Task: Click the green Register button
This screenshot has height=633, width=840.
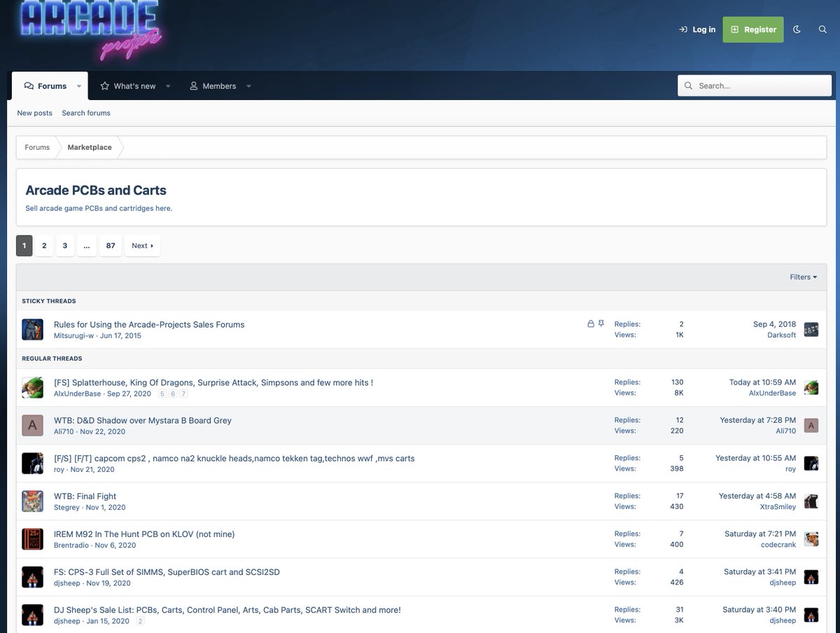Action: 753,29
